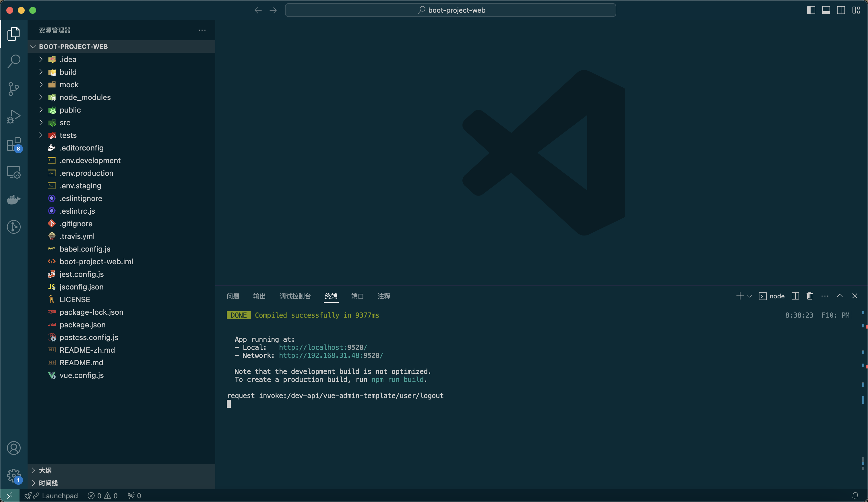Open the git graph circle icon view

tap(14, 227)
